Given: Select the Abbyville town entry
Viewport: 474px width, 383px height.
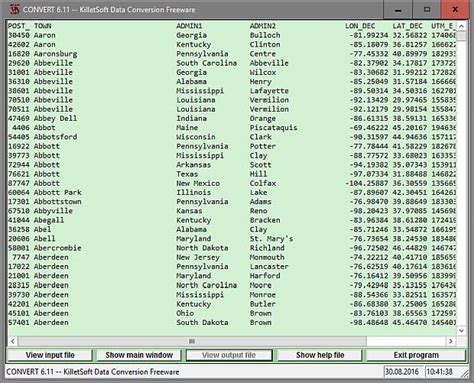Looking at the screenshot, I should coord(53,211).
